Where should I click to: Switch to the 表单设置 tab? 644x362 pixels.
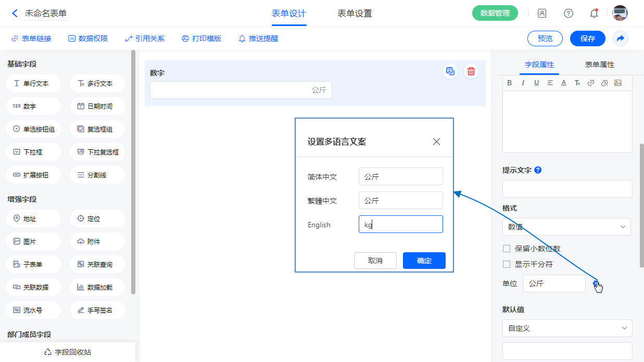click(355, 14)
